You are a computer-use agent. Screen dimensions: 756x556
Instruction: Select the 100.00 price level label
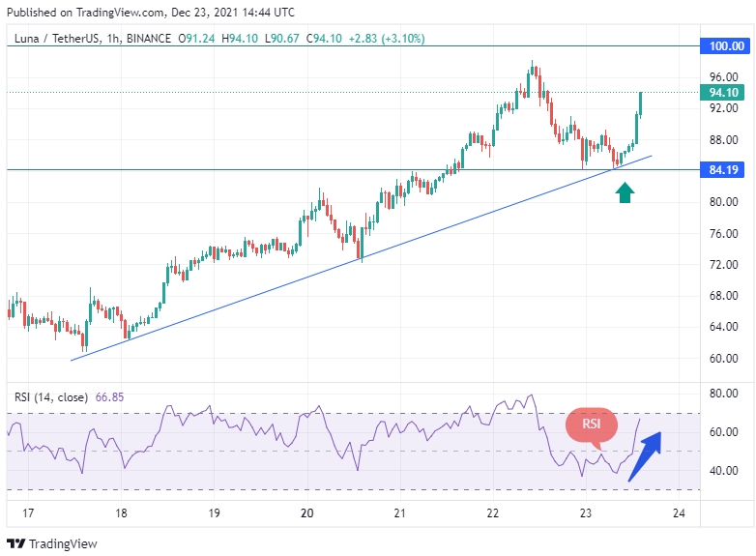pos(726,46)
